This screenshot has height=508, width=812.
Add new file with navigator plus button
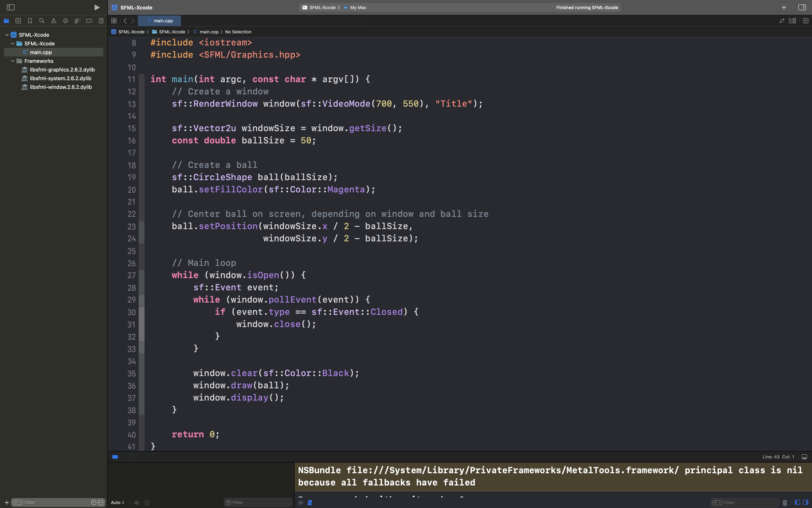point(6,503)
